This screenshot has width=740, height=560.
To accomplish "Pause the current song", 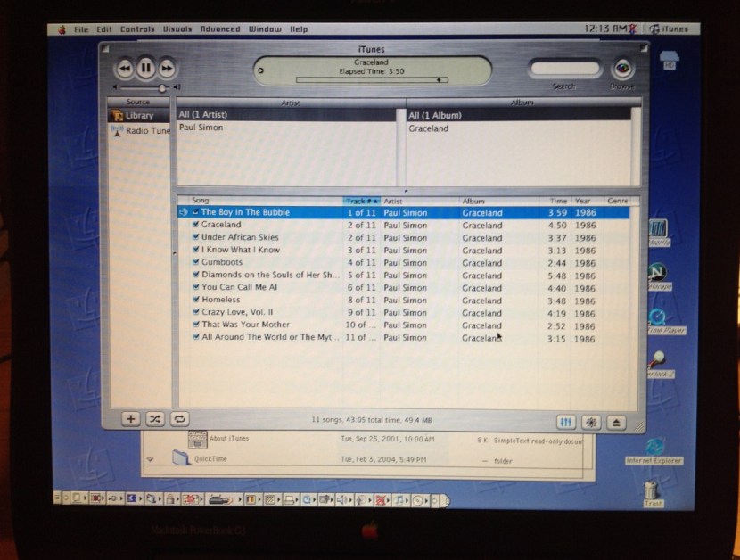I will [x=145, y=68].
